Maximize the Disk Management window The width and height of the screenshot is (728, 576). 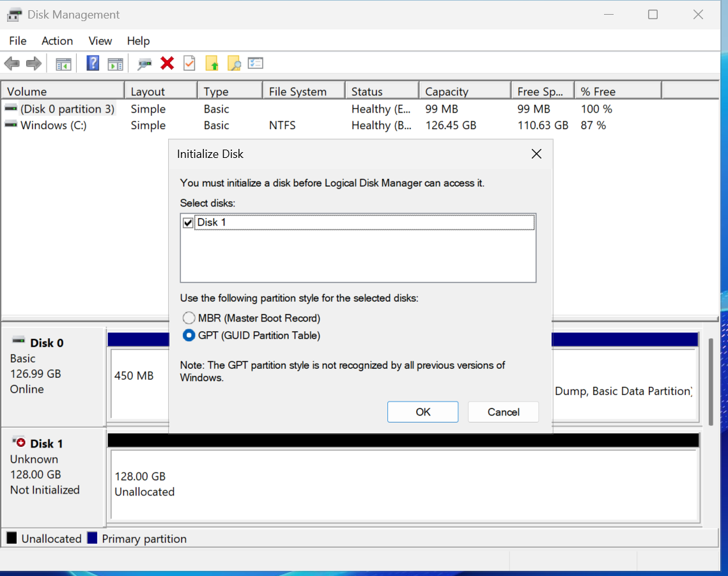coord(653,15)
